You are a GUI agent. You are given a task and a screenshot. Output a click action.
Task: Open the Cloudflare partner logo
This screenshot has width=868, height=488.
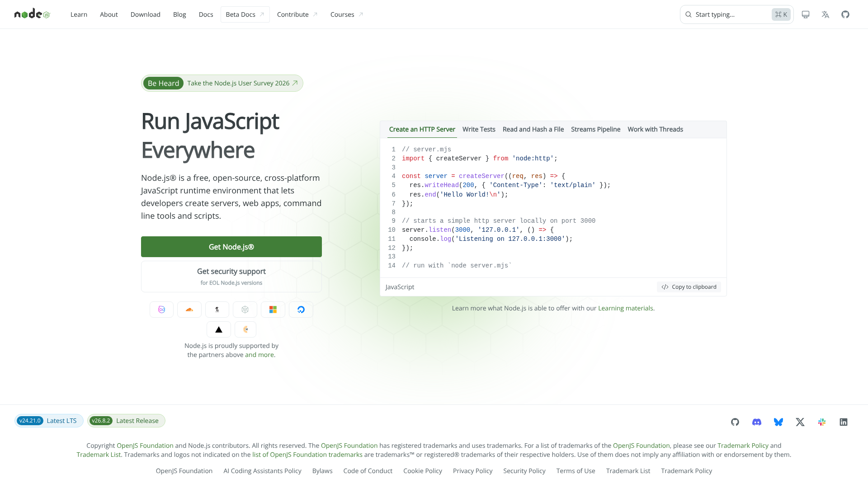point(189,310)
